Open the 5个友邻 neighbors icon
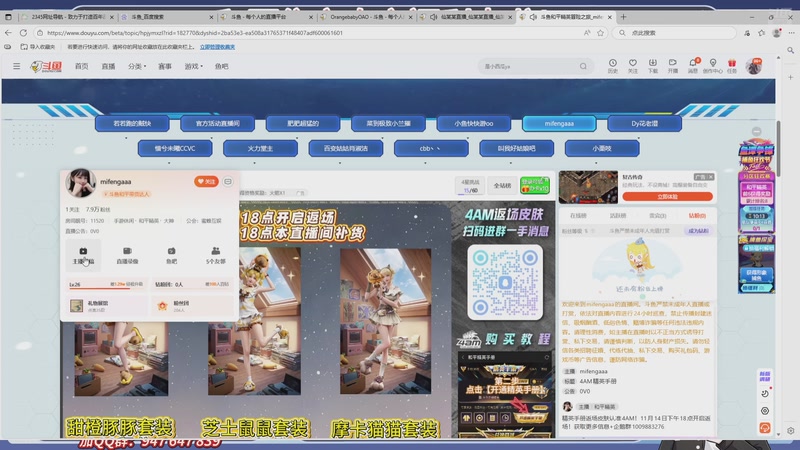 point(215,255)
